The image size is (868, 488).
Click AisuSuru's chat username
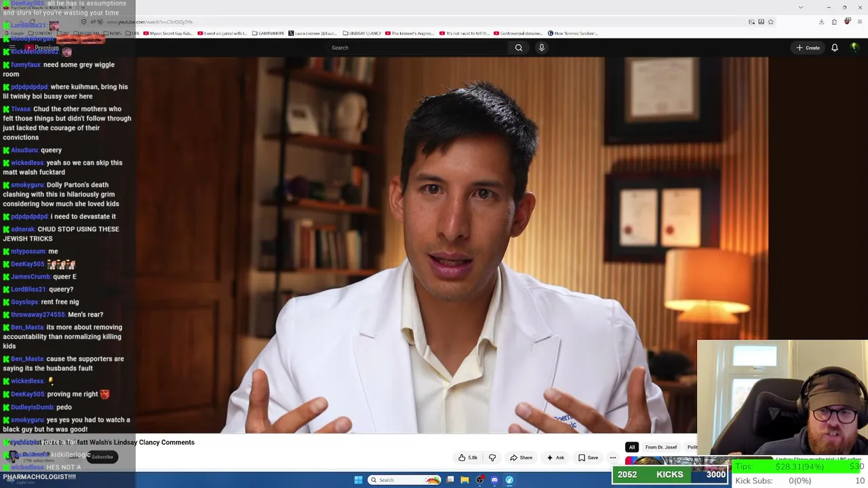(24, 150)
